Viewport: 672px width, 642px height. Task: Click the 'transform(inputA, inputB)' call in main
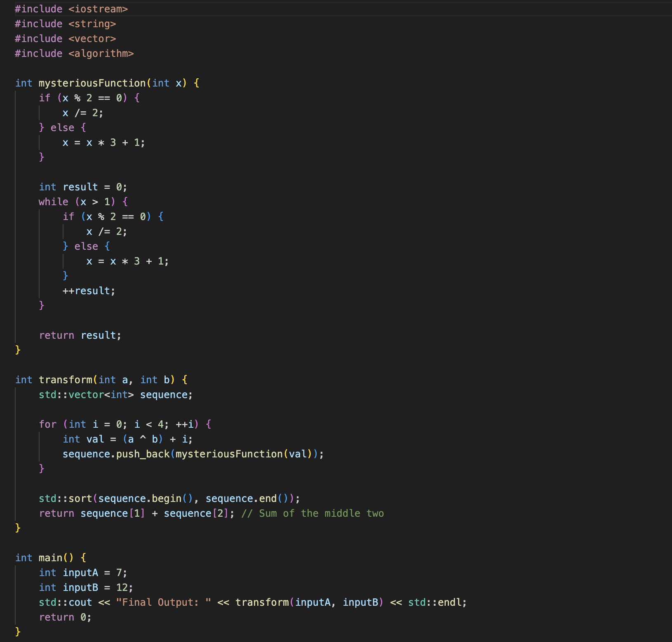[x=310, y=602]
